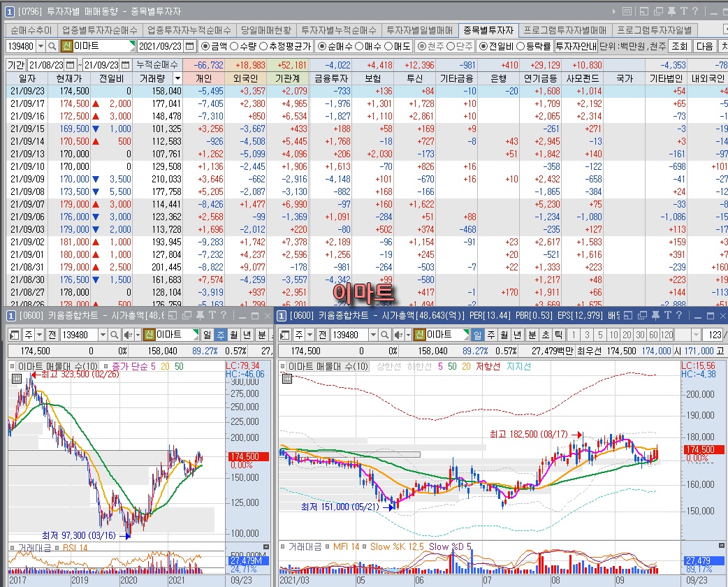Select the 매도 radio option
Screen dimensions: 728x587
(x=398, y=46)
